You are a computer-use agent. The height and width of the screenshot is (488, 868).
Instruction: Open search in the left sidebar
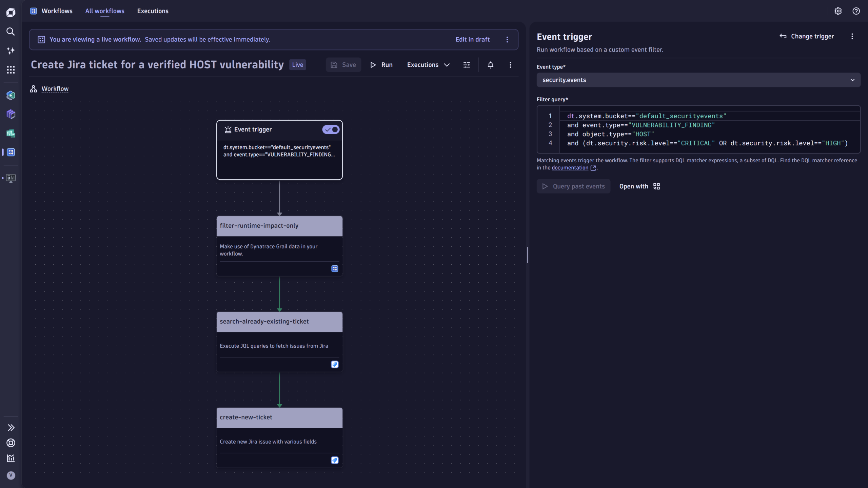click(11, 32)
